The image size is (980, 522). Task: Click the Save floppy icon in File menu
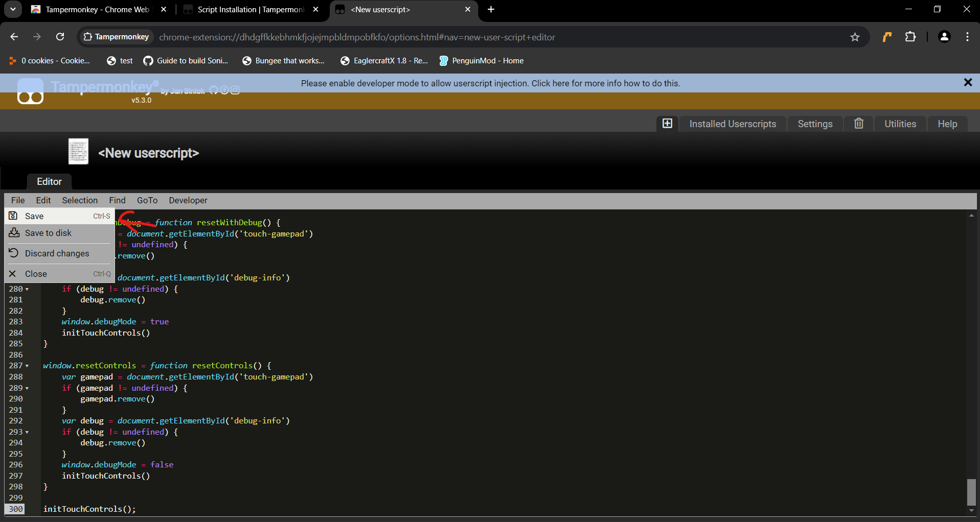pyautogui.click(x=13, y=216)
